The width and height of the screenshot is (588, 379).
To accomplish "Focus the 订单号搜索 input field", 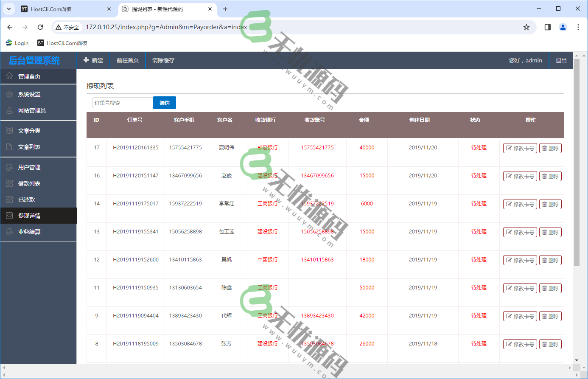I will (x=123, y=103).
